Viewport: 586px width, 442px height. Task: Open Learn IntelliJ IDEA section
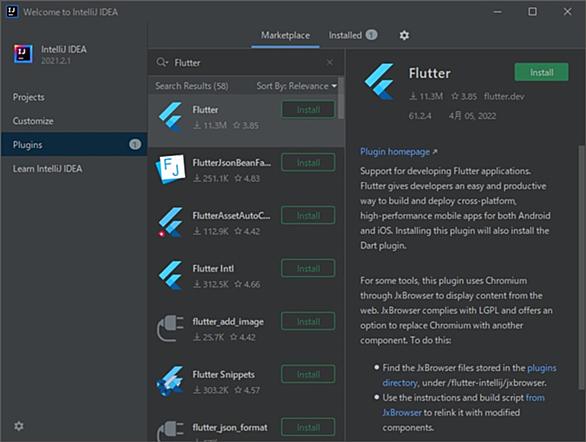(74, 169)
